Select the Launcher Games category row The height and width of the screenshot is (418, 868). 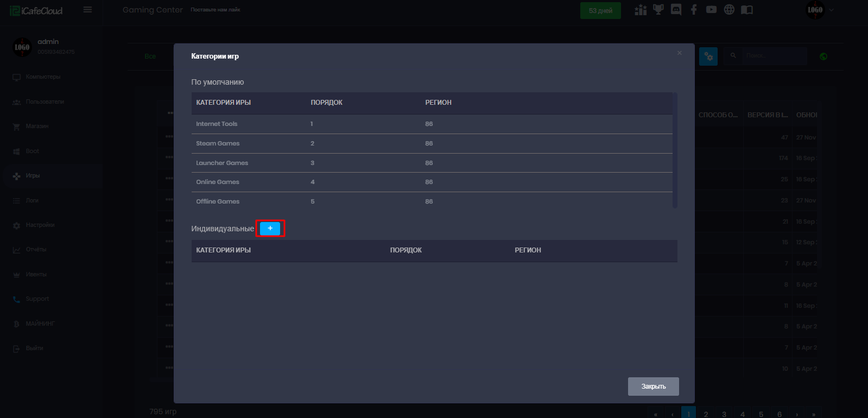432,163
